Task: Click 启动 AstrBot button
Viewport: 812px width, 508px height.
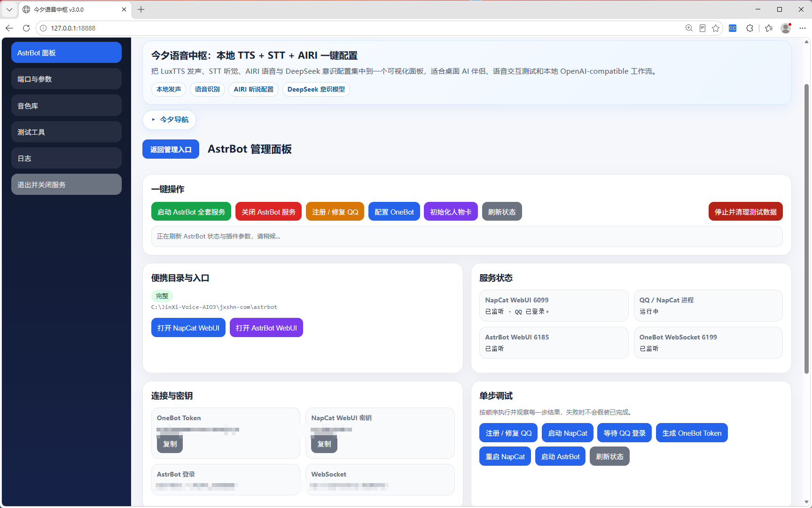Action: (x=560, y=456)
